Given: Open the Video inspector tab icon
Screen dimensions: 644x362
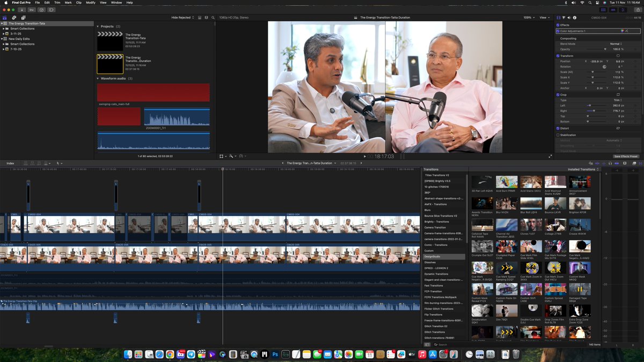Looking at the screenshot, I should pyautogui.click(x=559, y=18).
